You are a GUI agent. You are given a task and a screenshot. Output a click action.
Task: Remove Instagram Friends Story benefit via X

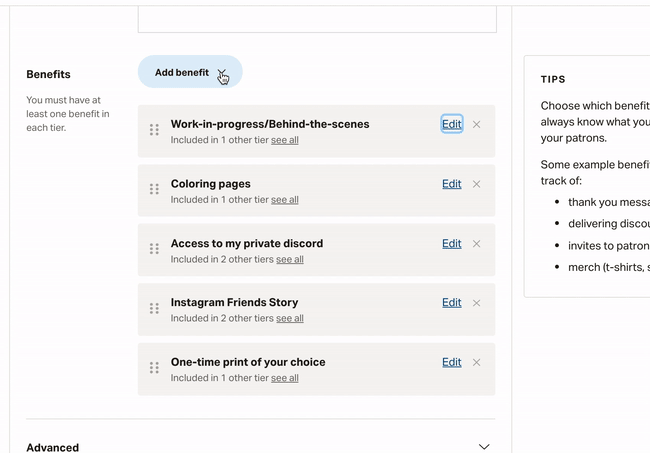[477, 303]
